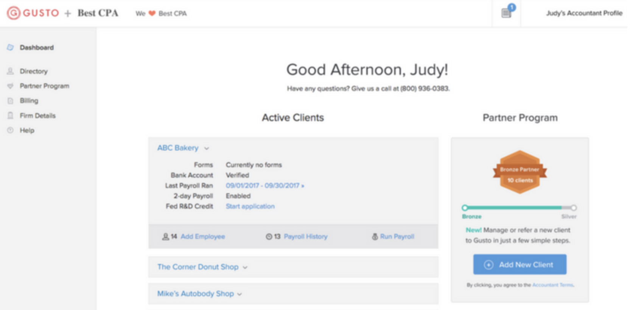Open the Accountant Terms link
Viewport: 644px width, 310px height.
pos(553,285)
